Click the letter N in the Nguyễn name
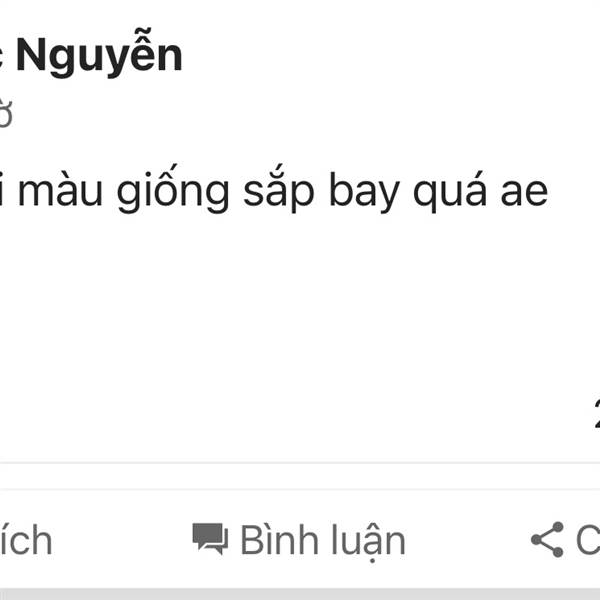This screenshot has width=600, height=600. [x=31, y=54]
